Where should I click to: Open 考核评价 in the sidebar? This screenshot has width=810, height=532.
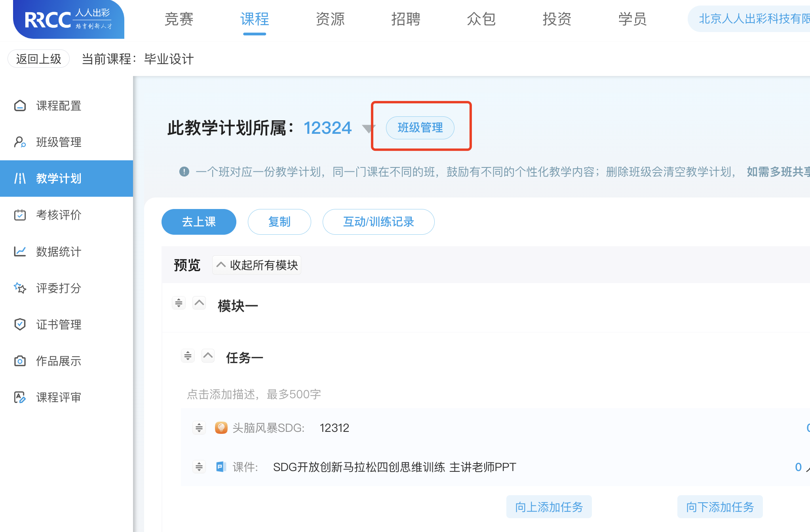coord(59,215)
